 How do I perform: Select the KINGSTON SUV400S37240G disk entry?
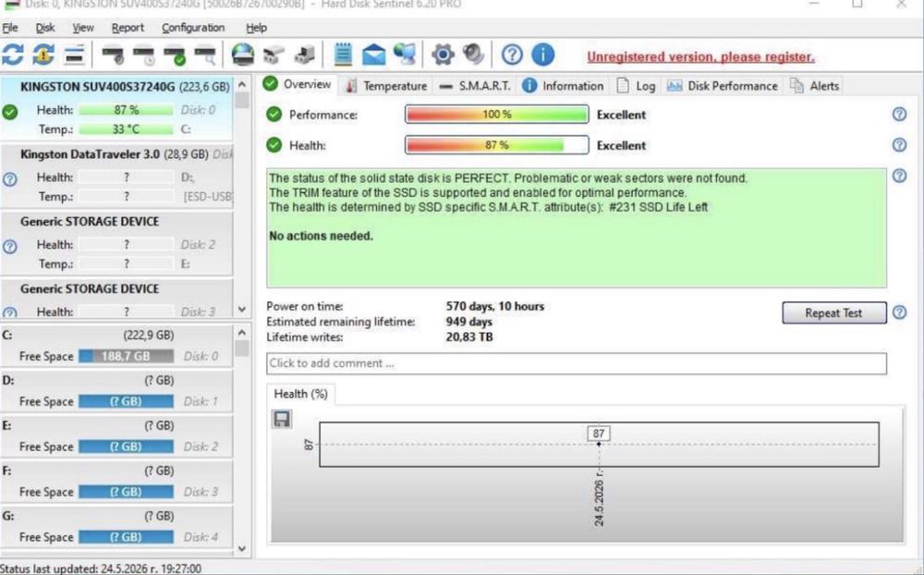(116, 108)
